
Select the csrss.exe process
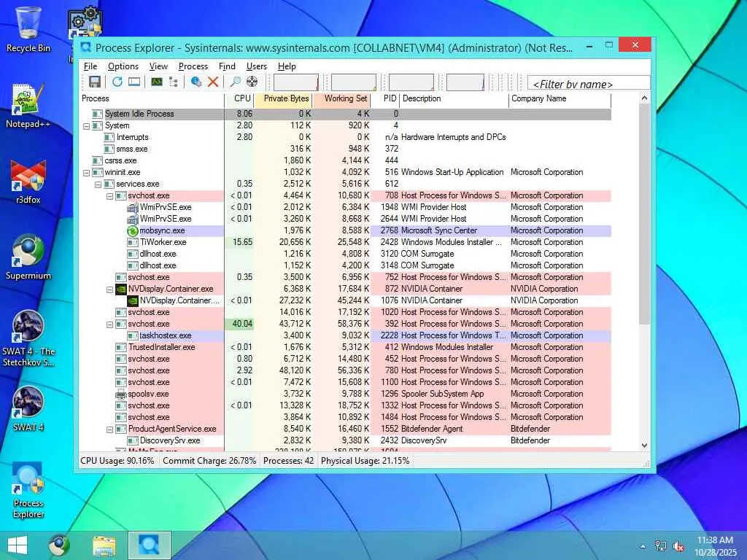tap(120, 160)
